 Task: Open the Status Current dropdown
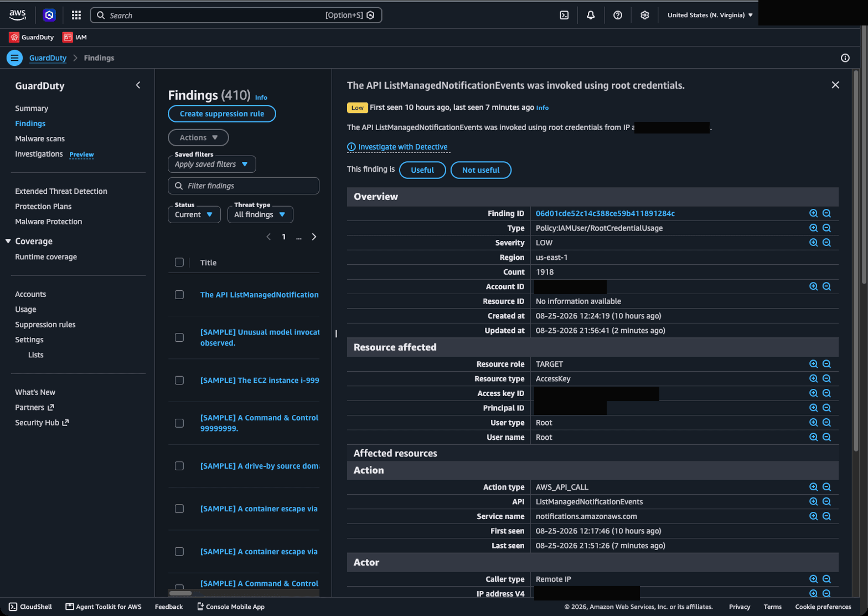[194, 214]
